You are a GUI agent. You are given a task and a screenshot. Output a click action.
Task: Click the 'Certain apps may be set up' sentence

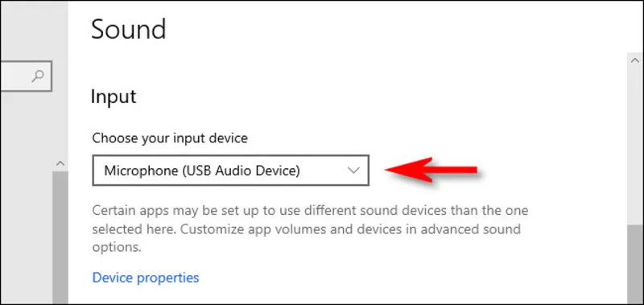(310, 211)
